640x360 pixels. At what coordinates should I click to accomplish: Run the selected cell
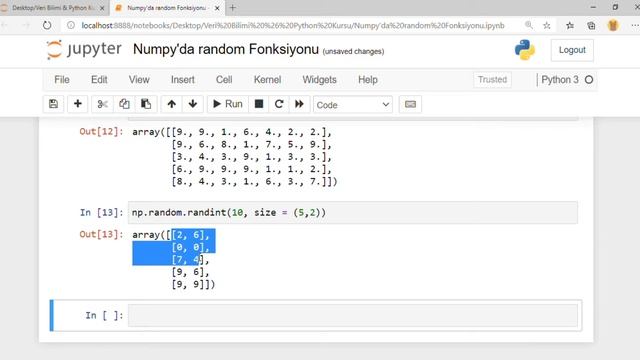228,104
